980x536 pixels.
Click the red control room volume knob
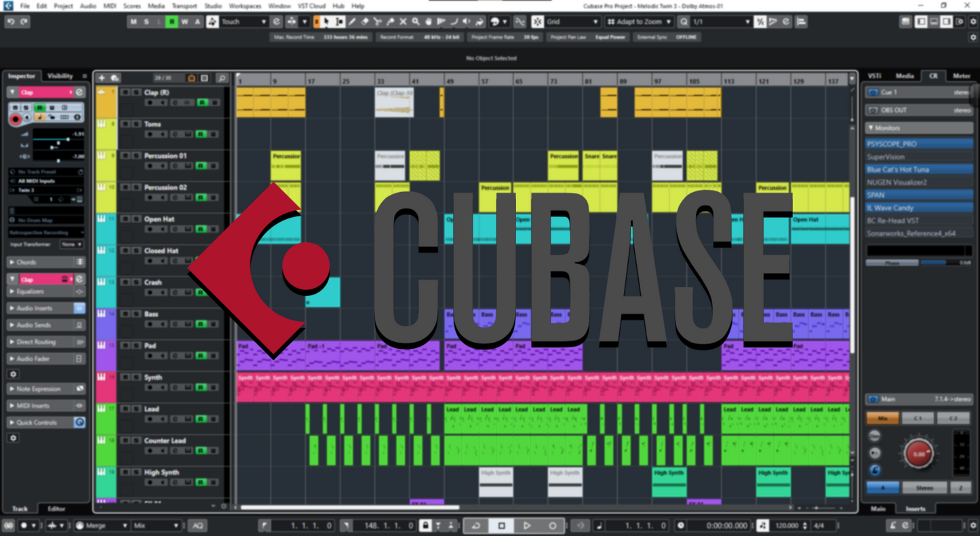[x=918, y=454]
